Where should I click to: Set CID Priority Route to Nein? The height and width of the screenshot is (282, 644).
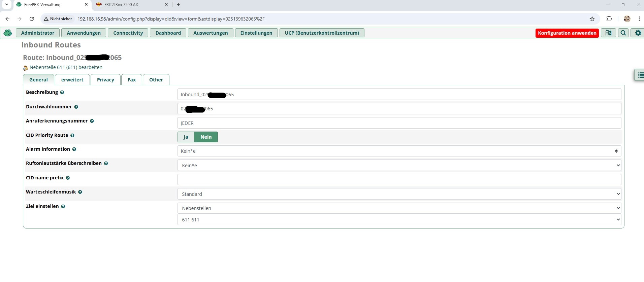click(x=206, y=137)
